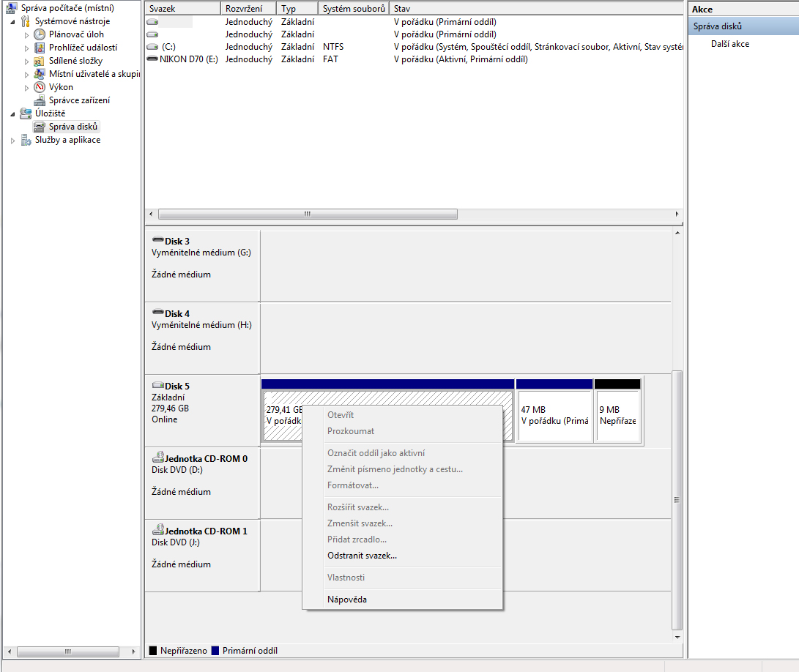Expand the Prohlížeč událostí node
Image resolution: width=799 pixels, height=672 pixels.
[x=26, y=48]
